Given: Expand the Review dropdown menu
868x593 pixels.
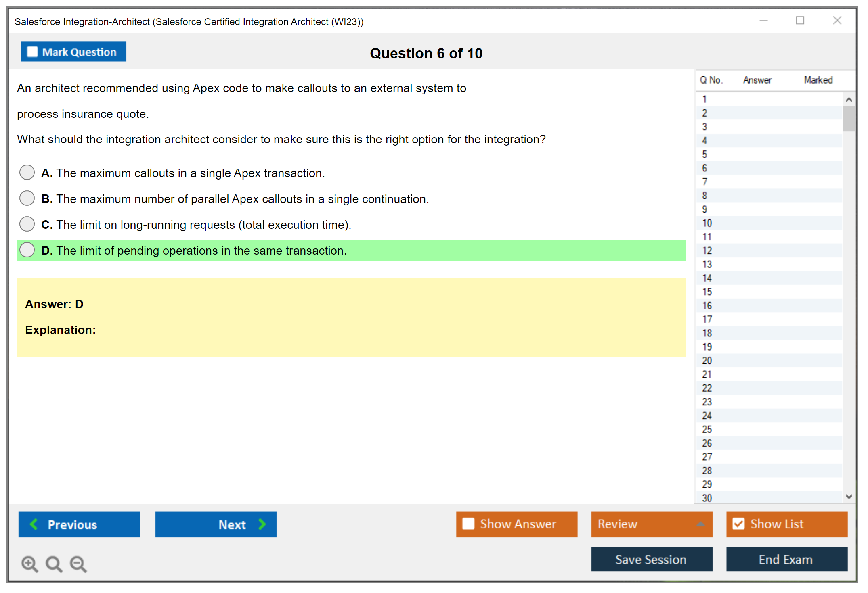Looking at the screenshot, I should point(700,524).
